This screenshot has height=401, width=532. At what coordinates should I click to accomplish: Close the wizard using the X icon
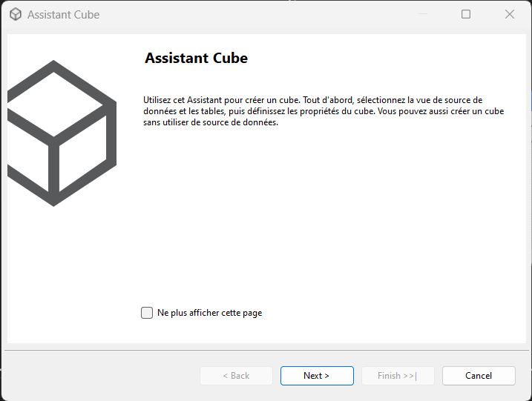pyautogui.click(x=509, y=14)
